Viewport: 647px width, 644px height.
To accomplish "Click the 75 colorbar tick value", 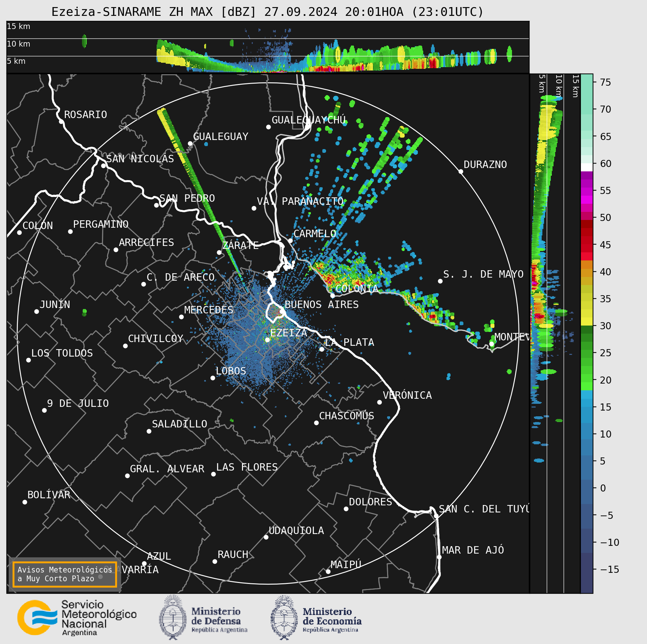I will click(x=606, y=82).
